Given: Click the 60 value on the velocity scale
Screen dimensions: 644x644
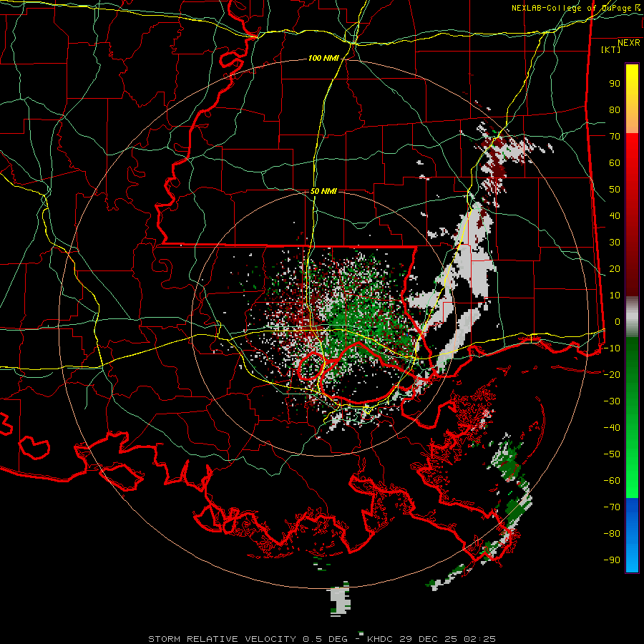Looking at the screenshot, I should pos(615,162).
